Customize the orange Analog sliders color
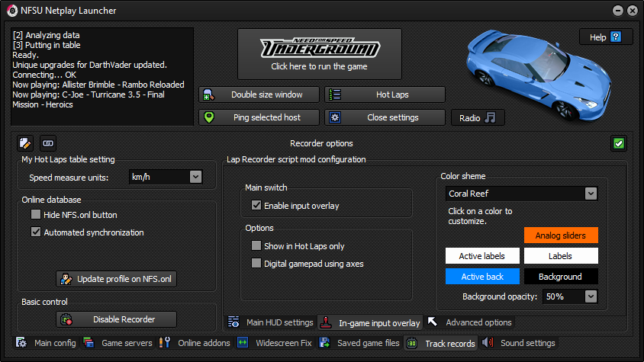This screenshot has height=362, width=644. (x=561, y=235)
